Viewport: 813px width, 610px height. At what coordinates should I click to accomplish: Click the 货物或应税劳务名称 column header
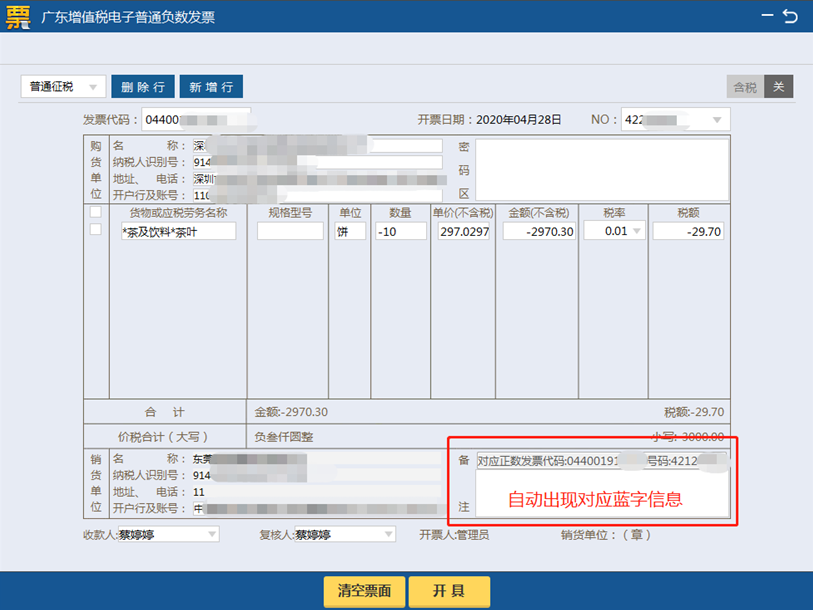[178, 213]
